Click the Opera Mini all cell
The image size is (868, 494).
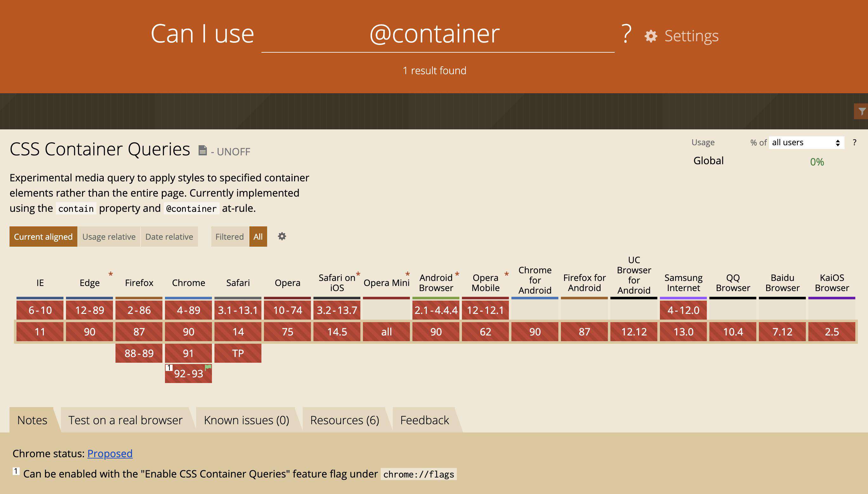tap(386, 331)
